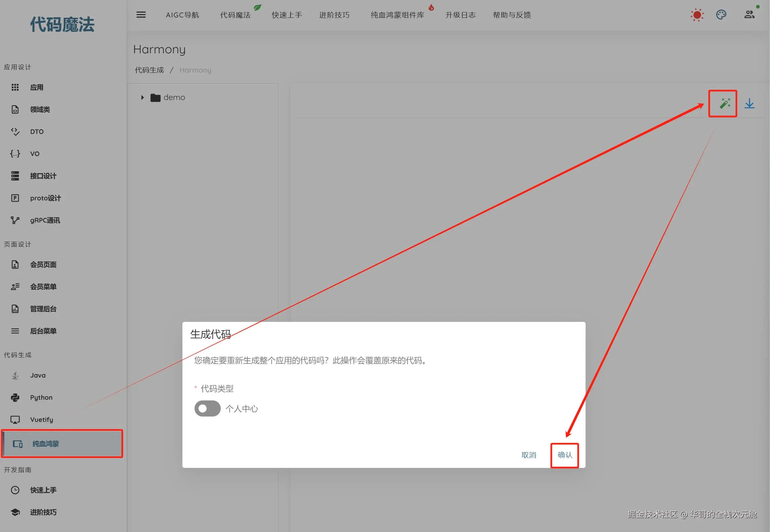Click 取消 to dismiss the dialog

528,455
